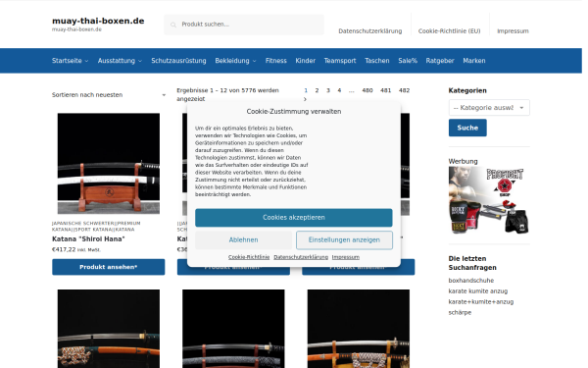This screenshot has width=588, height=368.
Task: Click Produkt ansehen for Katana Shiroi Hana
Action: [109, 267]
